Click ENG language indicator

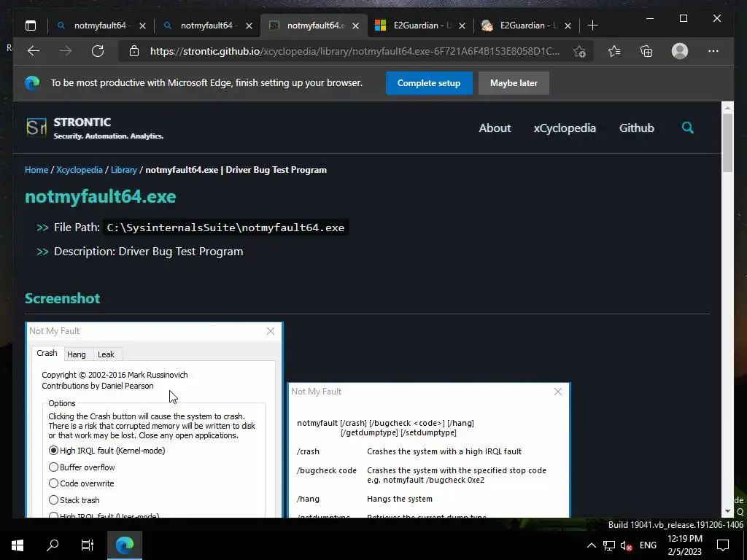(x=648, y=545)
